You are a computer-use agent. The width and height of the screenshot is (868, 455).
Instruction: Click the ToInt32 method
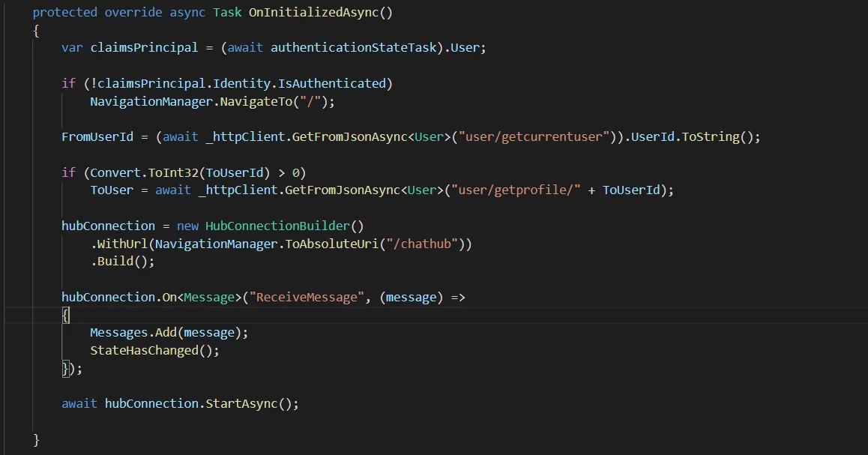(172, 172)
